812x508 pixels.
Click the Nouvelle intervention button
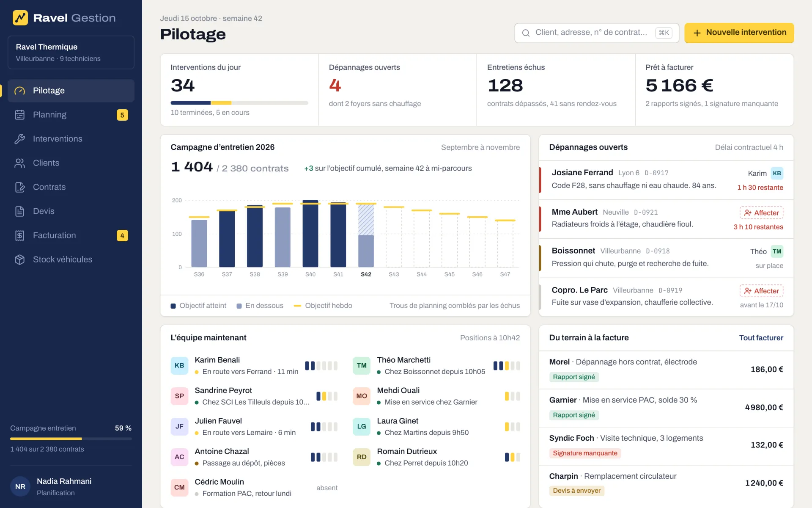click(x=739, y=33)
